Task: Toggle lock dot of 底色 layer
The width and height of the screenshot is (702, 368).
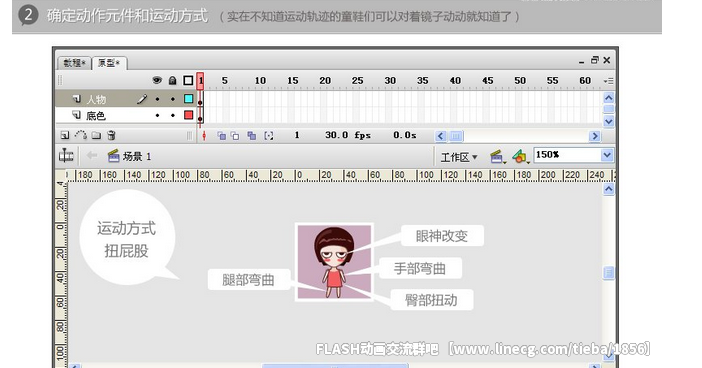Action: (x=173, y=116)
